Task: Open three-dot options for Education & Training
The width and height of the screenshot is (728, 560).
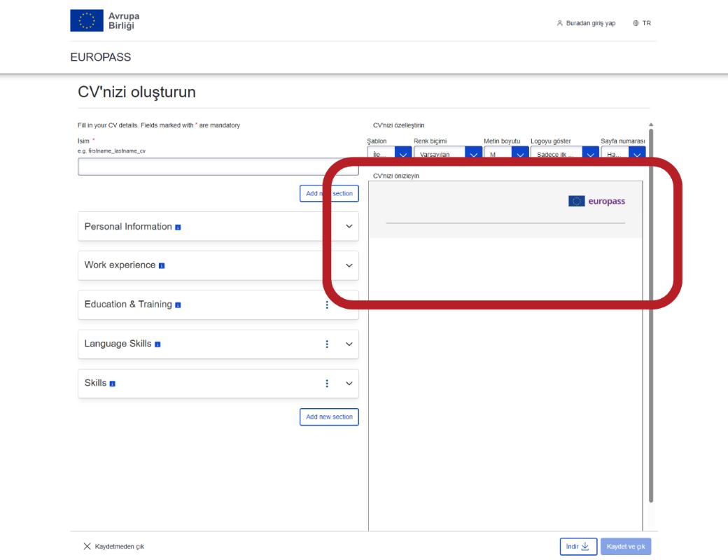Action: click(x=327, y=305)
